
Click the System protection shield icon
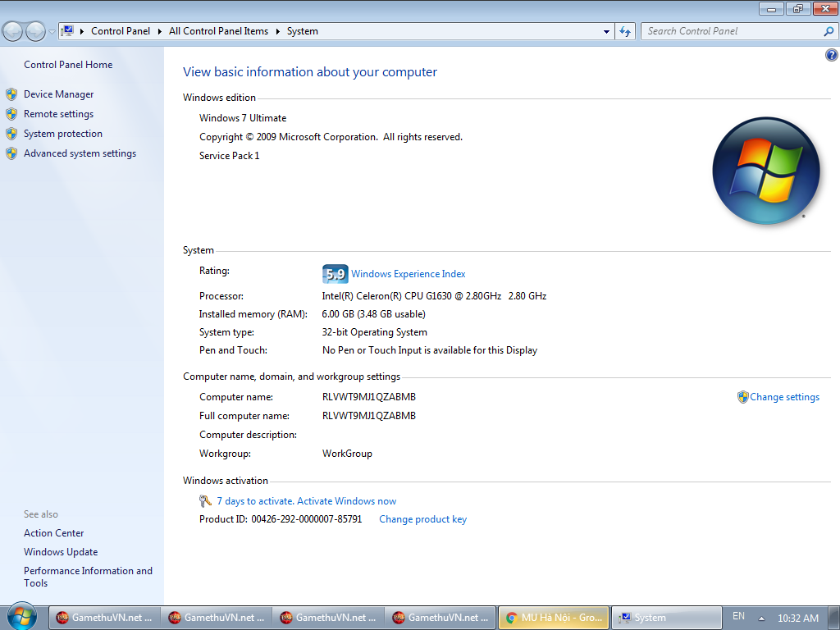click(11, 134)
